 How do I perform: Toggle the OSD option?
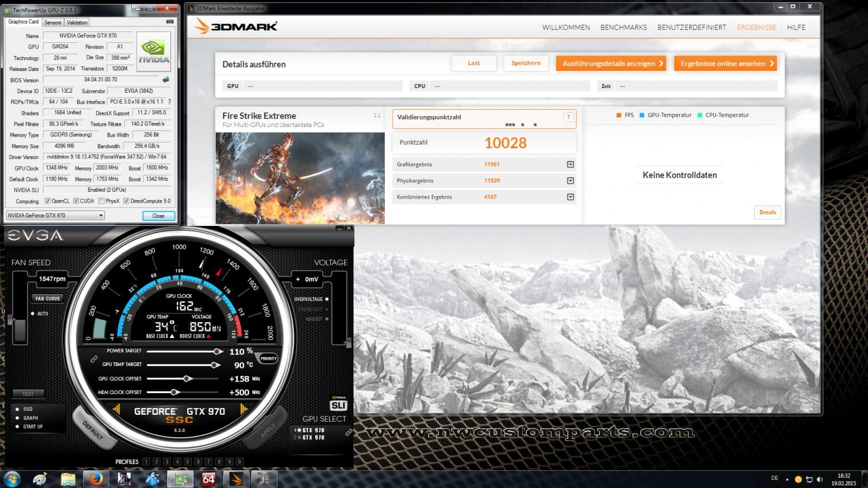[x=17, y=409]
